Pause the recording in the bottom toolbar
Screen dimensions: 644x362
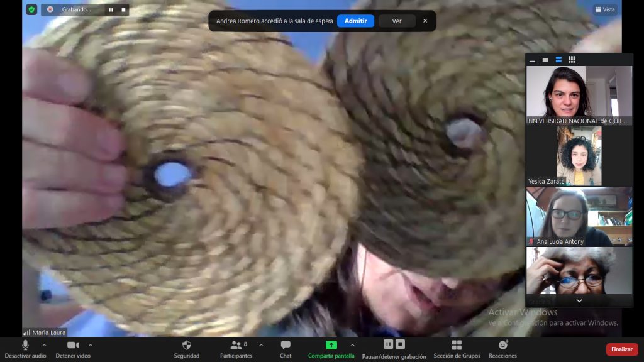point(388,344)
